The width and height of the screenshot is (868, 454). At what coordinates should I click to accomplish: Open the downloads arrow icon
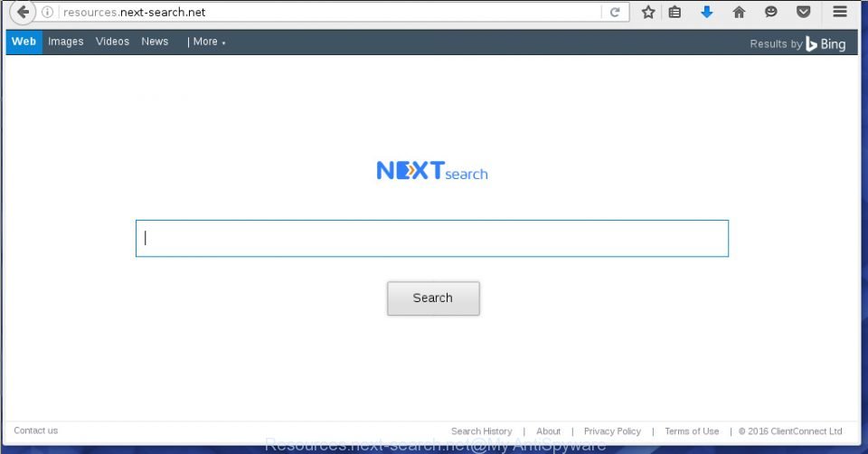(x=707, y=12)
